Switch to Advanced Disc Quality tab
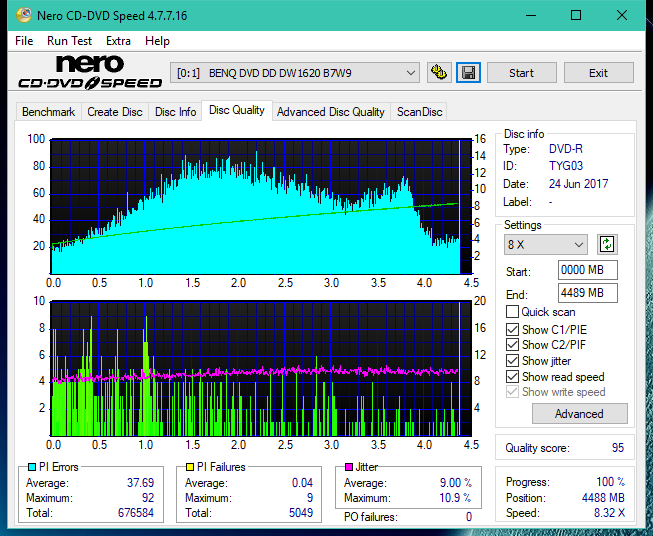This screenshot has height=536, width=653. coord(331,112)
